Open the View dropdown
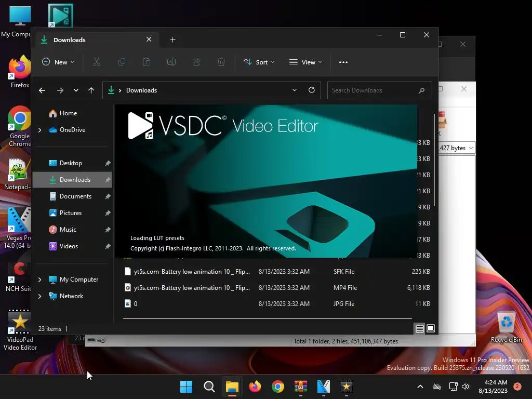 pos(305,62)
